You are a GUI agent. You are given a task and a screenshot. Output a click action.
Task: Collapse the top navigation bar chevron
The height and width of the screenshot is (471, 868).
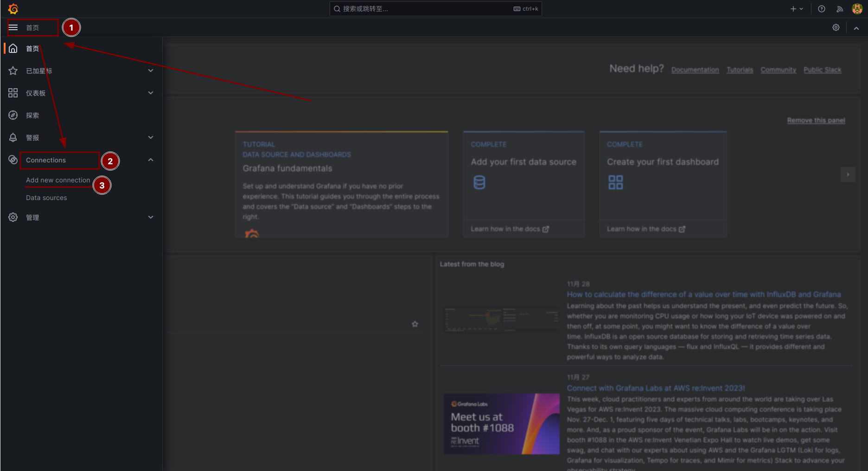tap(856, 28)
